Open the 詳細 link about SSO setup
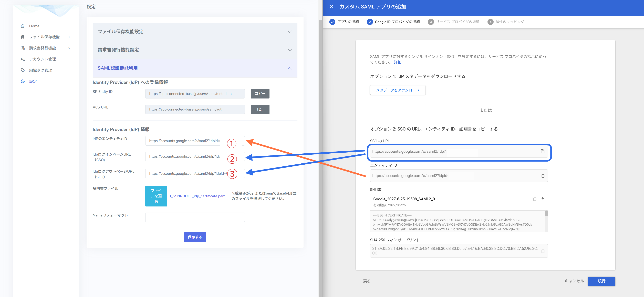The height and width of the screenshot is (297, 644). (397, 62)
